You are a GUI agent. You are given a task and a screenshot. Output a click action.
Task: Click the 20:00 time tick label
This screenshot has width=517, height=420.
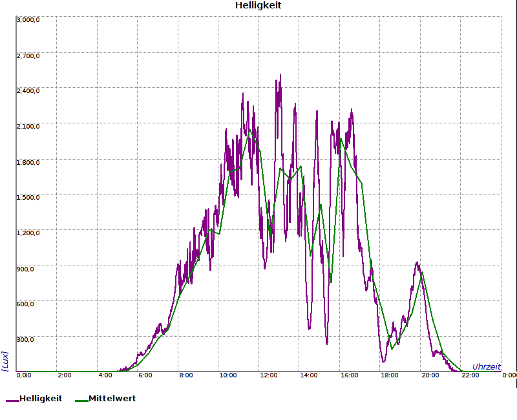pos(430,375)
